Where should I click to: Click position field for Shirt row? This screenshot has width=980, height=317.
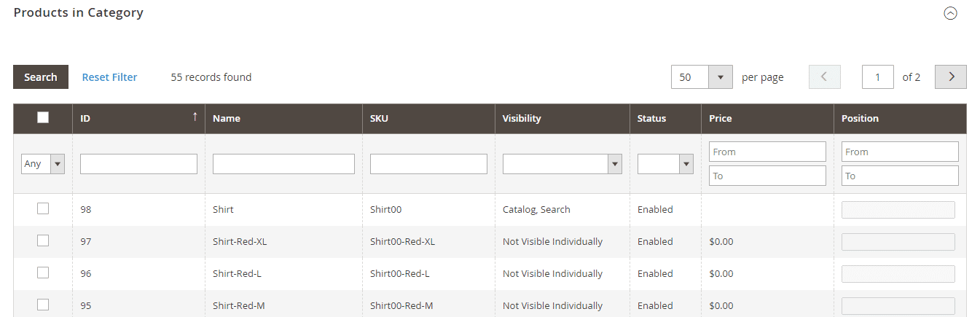click(898, 210)
